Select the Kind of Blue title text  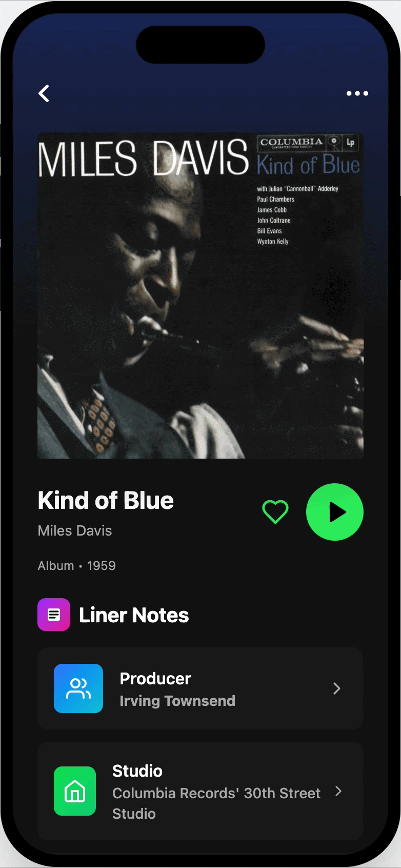click(106, 501)
